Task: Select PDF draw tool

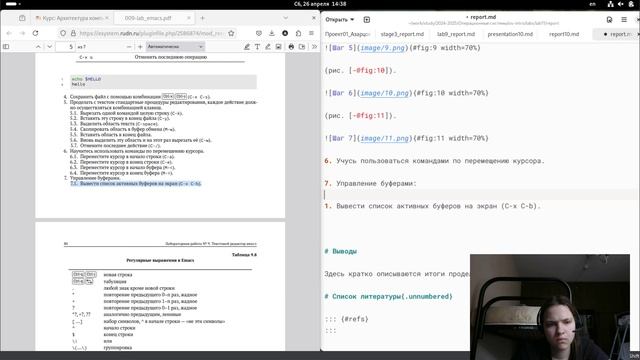Action: point(268,47)
